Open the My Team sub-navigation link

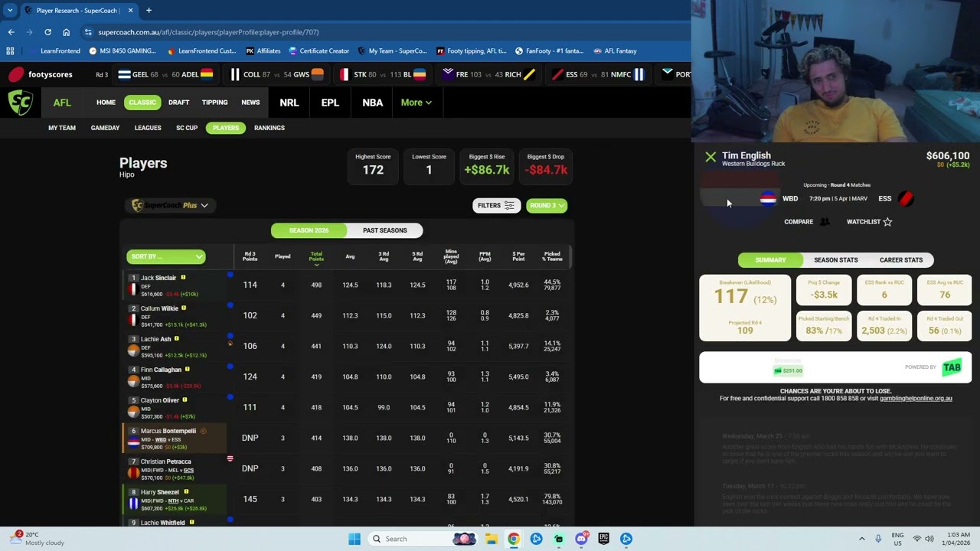coord(62,128)
